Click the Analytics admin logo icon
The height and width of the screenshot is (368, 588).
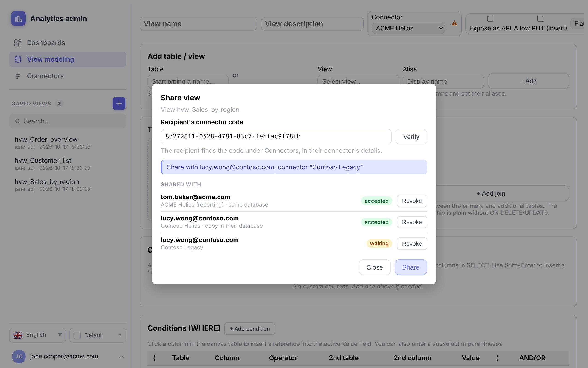click(x=18, y=18)
